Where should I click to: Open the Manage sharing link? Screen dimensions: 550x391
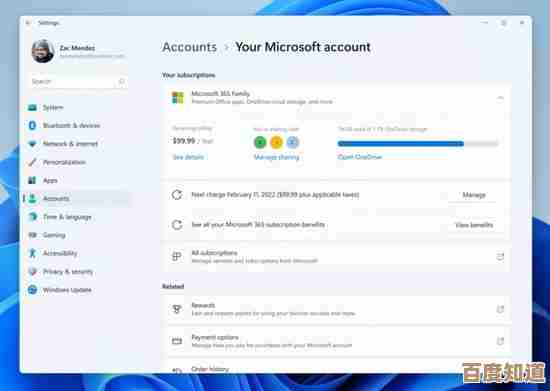tap(276, 157)
